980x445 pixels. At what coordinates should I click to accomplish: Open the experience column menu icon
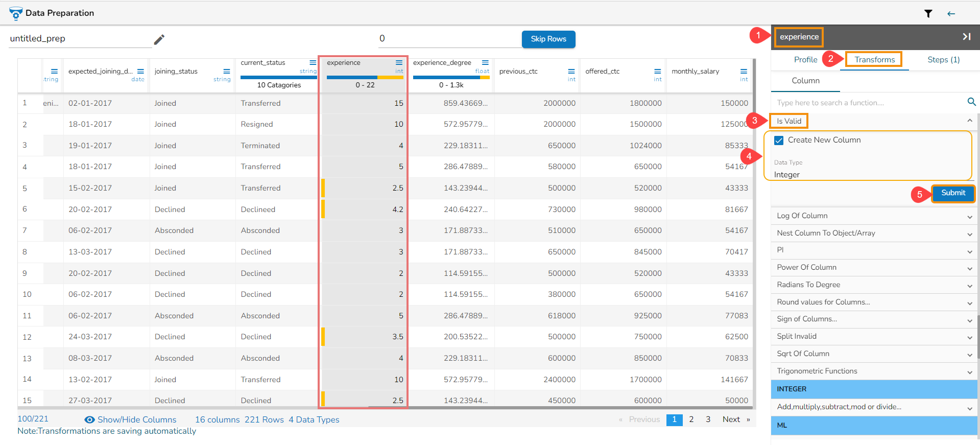[399, 63]
